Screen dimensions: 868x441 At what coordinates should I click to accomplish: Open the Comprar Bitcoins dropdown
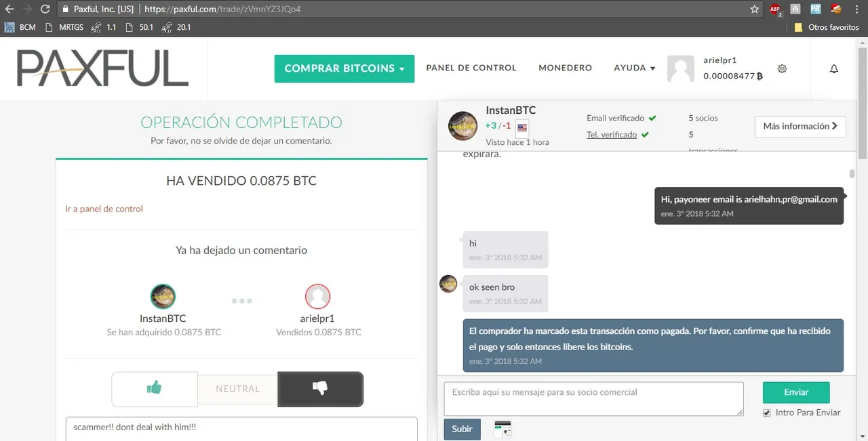(x=344, y=68)
